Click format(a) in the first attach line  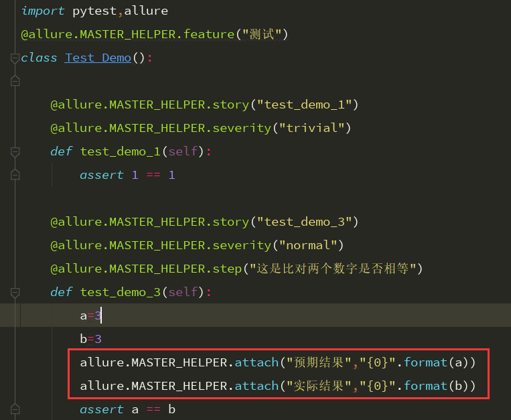[437, 362]
